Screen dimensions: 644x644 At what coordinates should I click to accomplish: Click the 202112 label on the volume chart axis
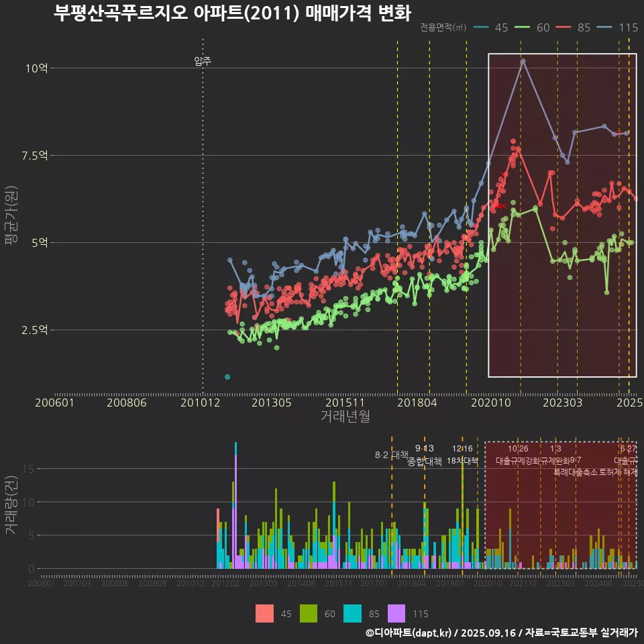523,583
